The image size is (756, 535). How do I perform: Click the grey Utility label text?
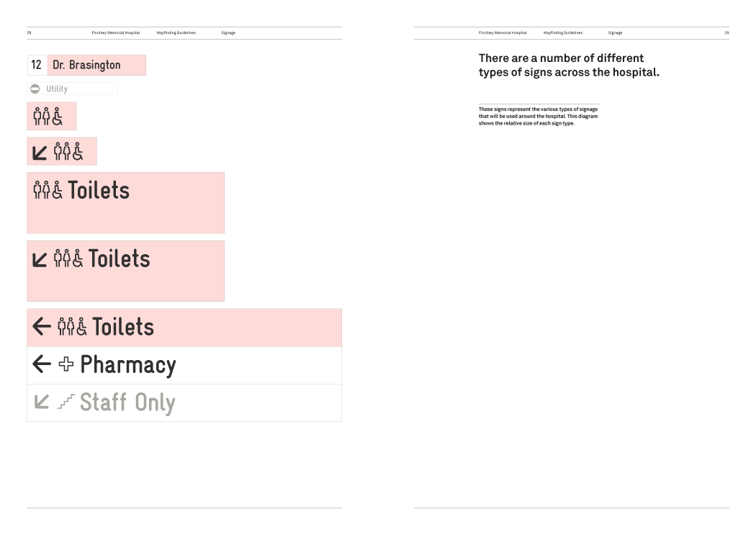(57, 89)
